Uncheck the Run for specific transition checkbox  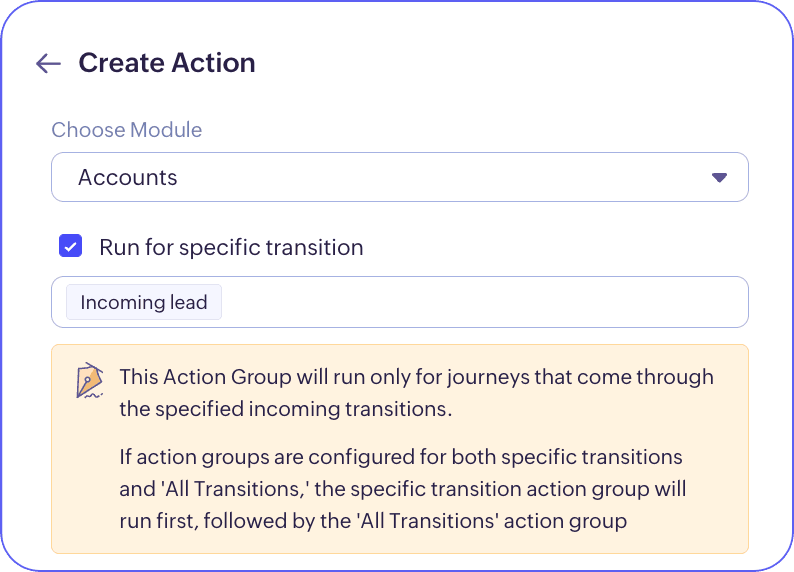pyautogui.click(x=70, y=246)
